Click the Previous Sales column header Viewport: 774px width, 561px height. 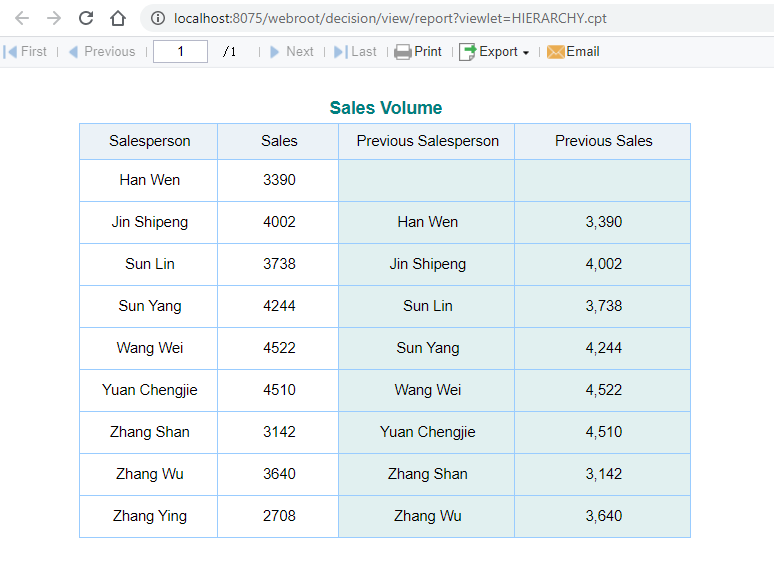(x=603, y=141)
